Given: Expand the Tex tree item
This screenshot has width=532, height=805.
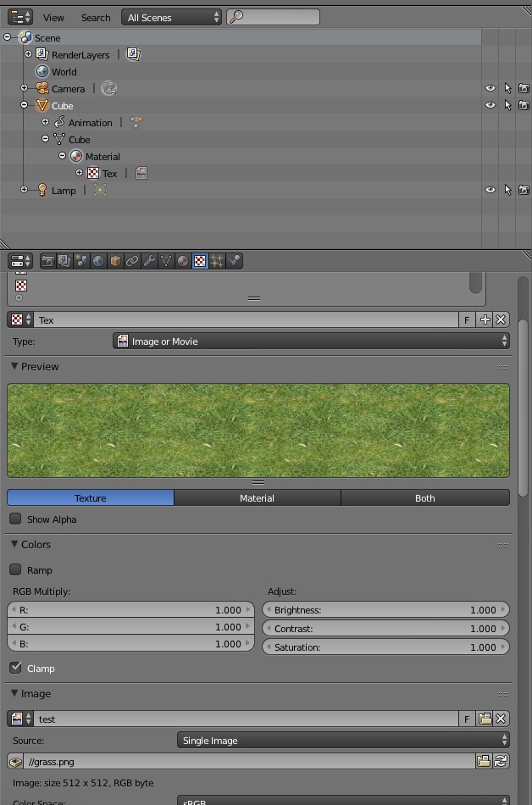Looking at the screenshot, I should tap(79, 173).
